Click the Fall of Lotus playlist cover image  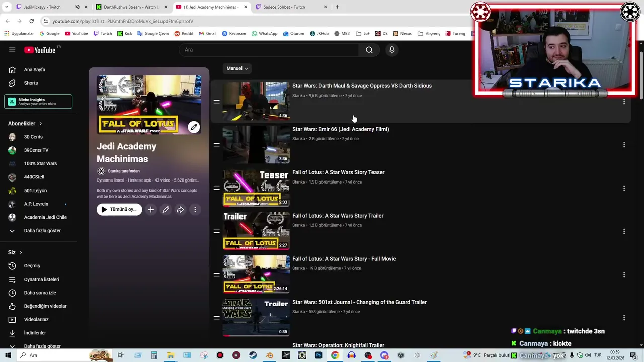pos(149,105)
